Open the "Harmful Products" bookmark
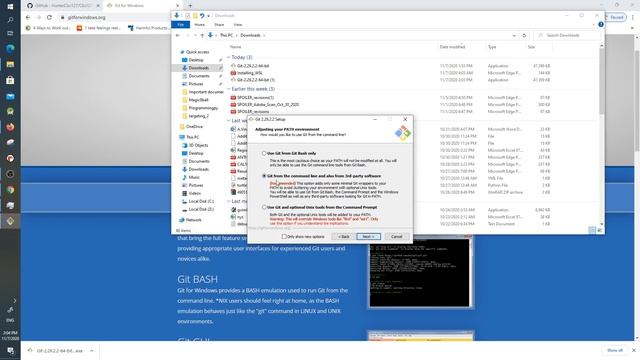 tap(149, 28)
